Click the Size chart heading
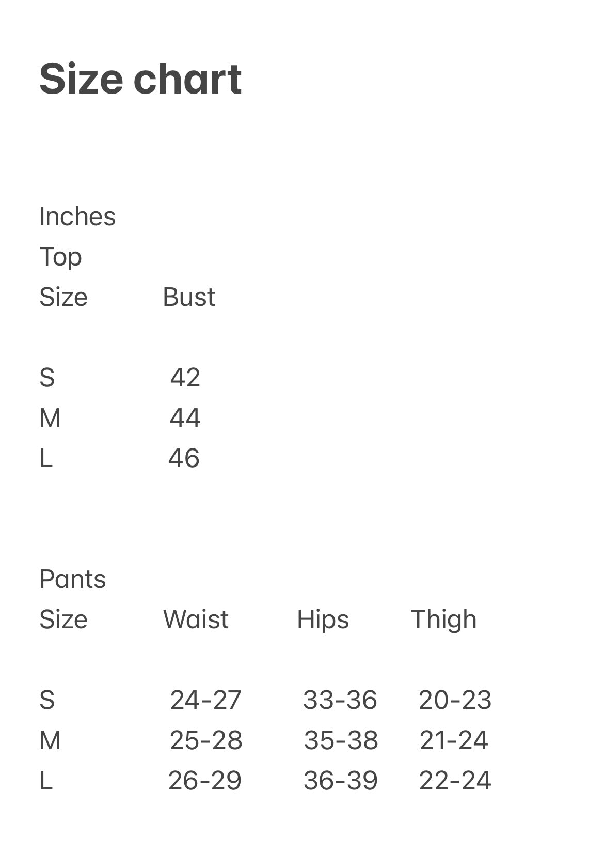 tap(140, 79)
